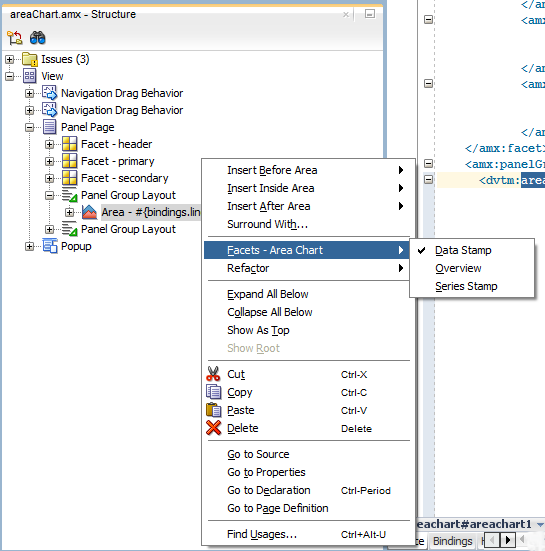This screenshot has height=551, width=545.
Task: Minimize the Structure panel
Action: 370,14
